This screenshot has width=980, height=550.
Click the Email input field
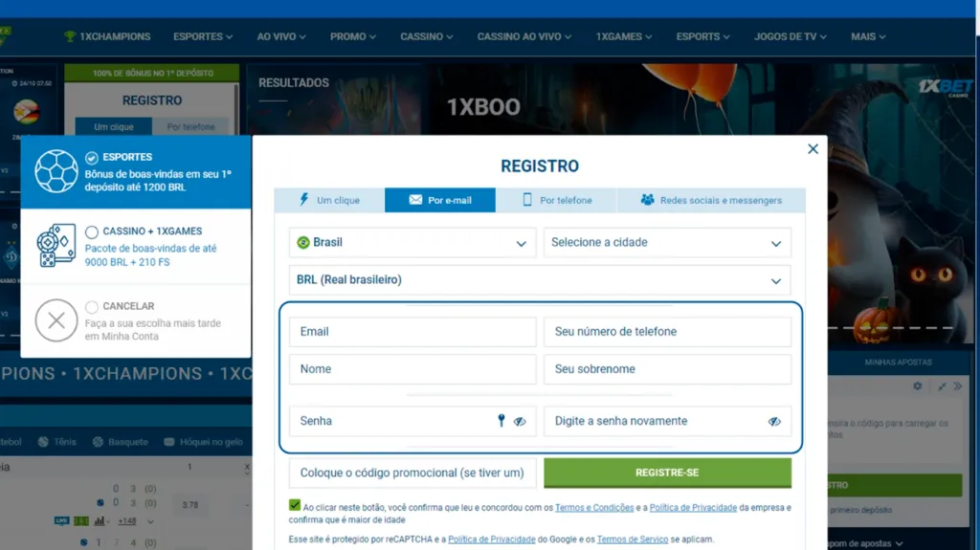pos(412,332)
